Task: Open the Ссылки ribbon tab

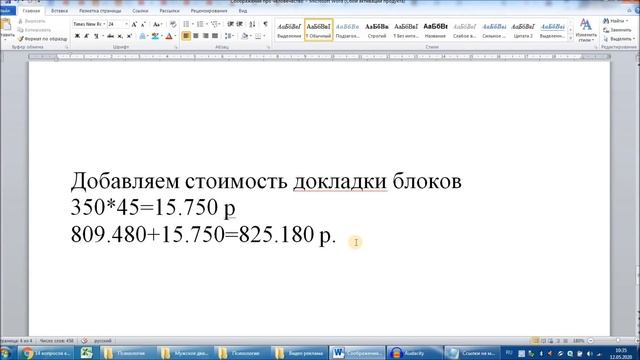Action: pyautogui.click(x=140, y=11)
